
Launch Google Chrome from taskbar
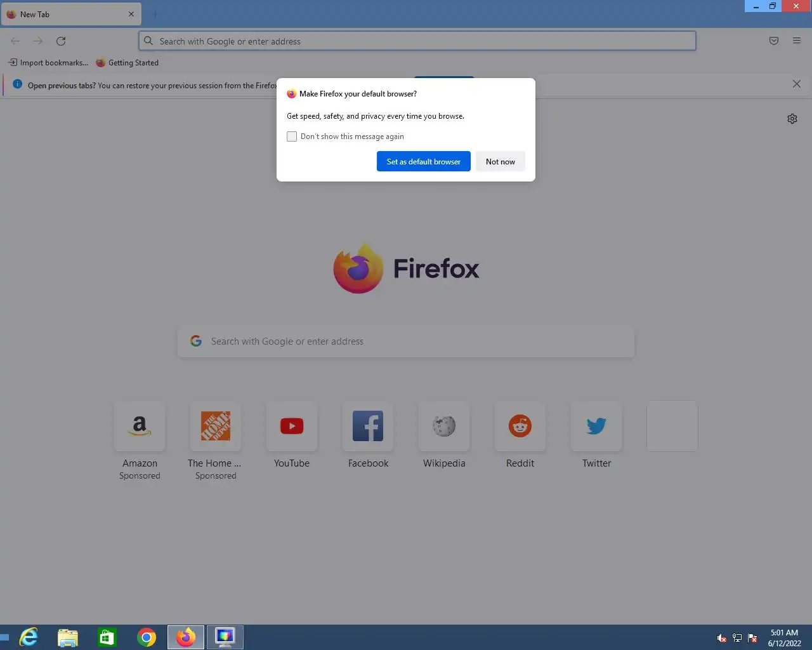pos(147,637)
